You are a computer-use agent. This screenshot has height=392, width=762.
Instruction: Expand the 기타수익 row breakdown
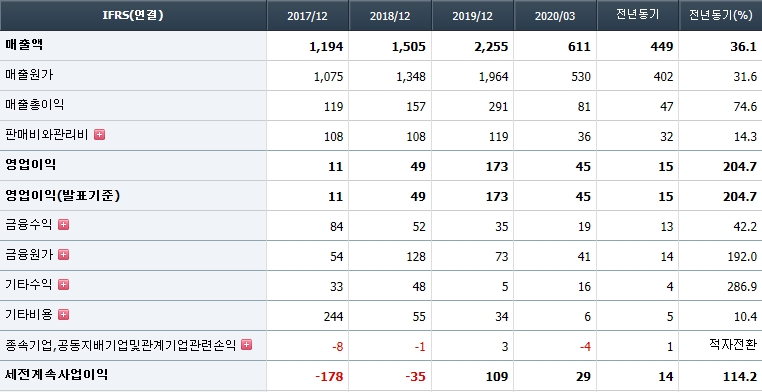pos(64,285)
